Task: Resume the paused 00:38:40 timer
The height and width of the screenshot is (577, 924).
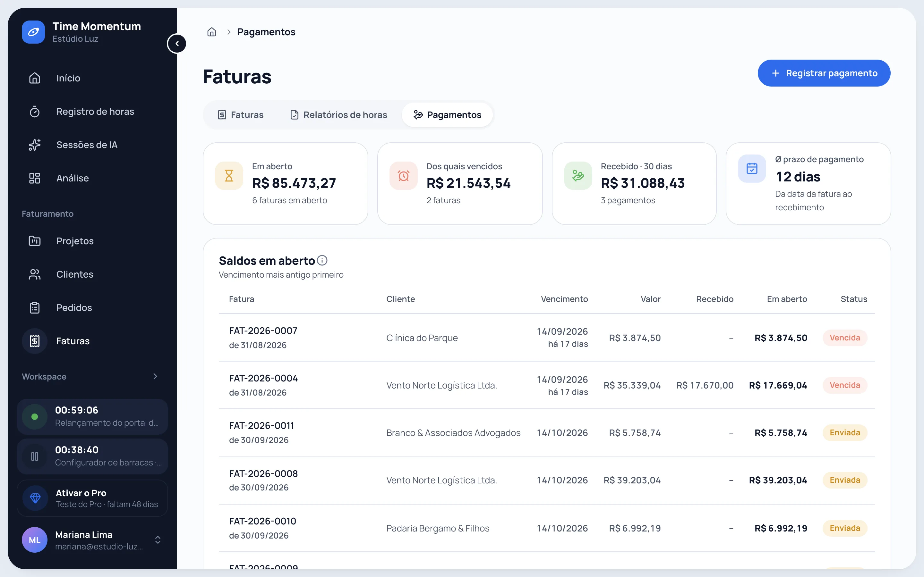Action: [x=35, y=456]
